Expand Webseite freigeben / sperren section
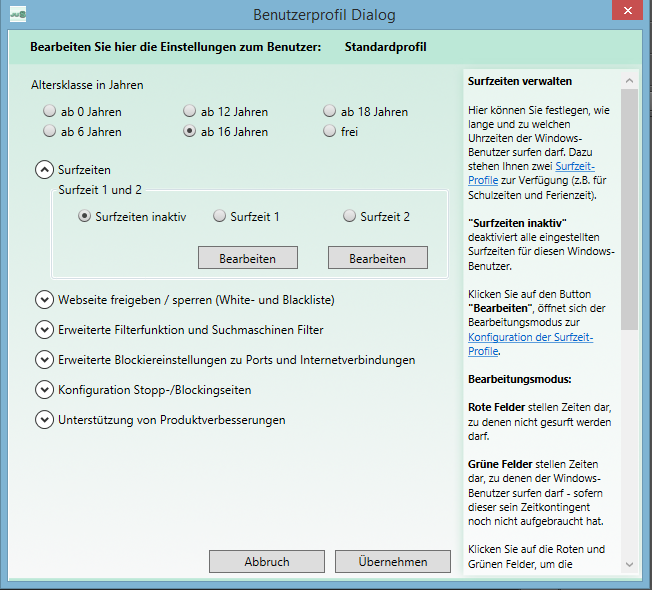Viewport: 652px width, 590px height. click(44, 299)
